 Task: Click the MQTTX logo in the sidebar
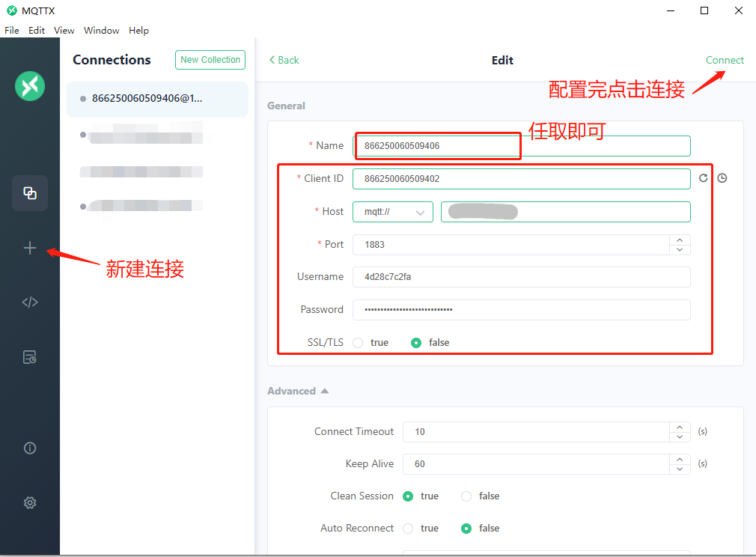click(30, 86)
